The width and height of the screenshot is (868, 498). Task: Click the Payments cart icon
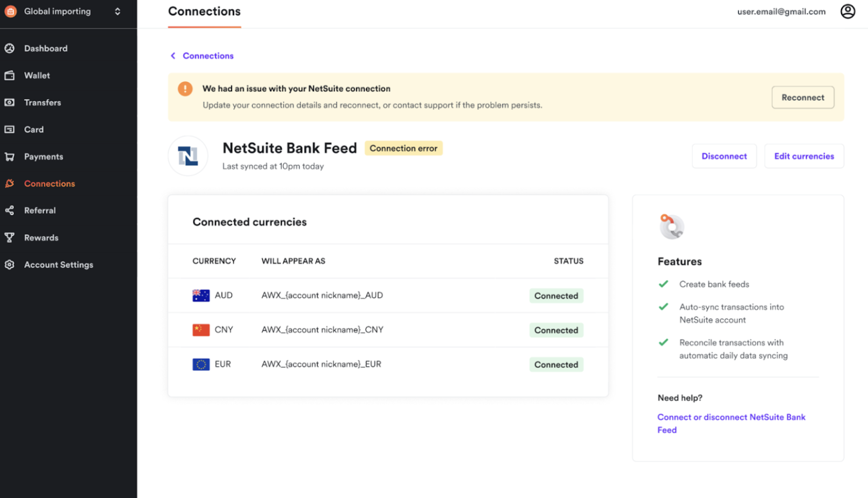coord(10,157)
